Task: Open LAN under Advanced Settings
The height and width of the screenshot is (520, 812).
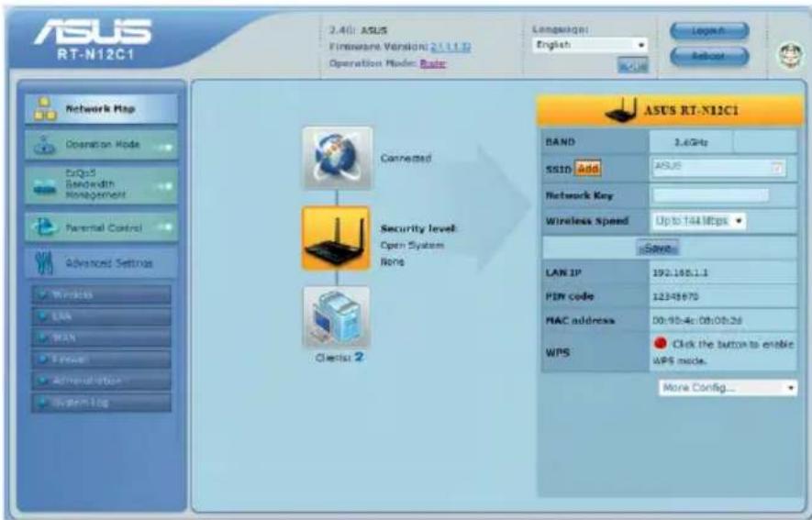Action: (x=101, y=316)
